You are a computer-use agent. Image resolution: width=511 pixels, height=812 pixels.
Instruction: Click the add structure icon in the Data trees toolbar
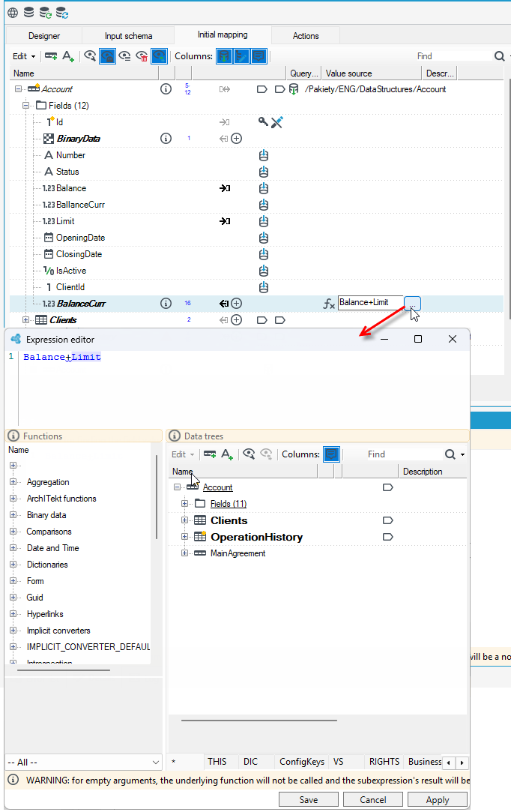pos(210,454)
